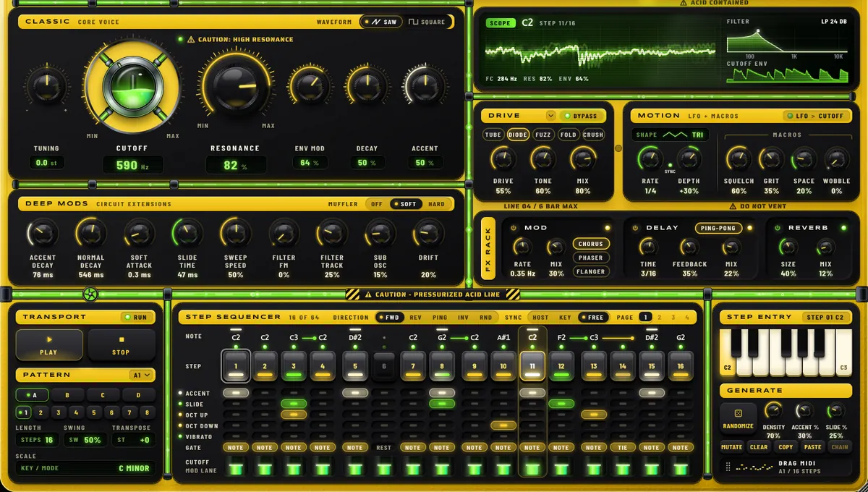Click the Wobble macro knob

point(837,158)
